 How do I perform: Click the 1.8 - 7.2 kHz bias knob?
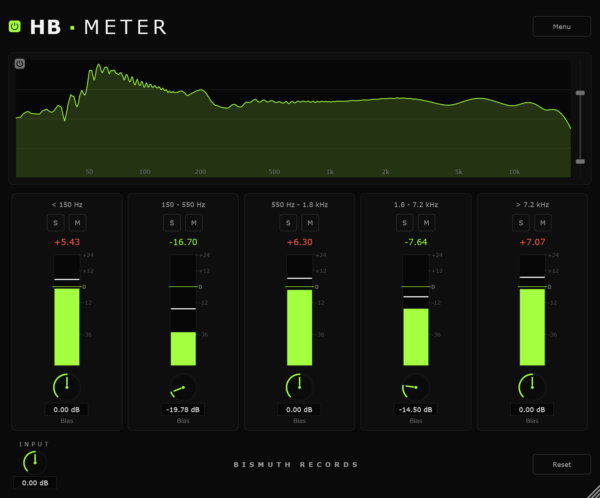click(x=416, y=387)
